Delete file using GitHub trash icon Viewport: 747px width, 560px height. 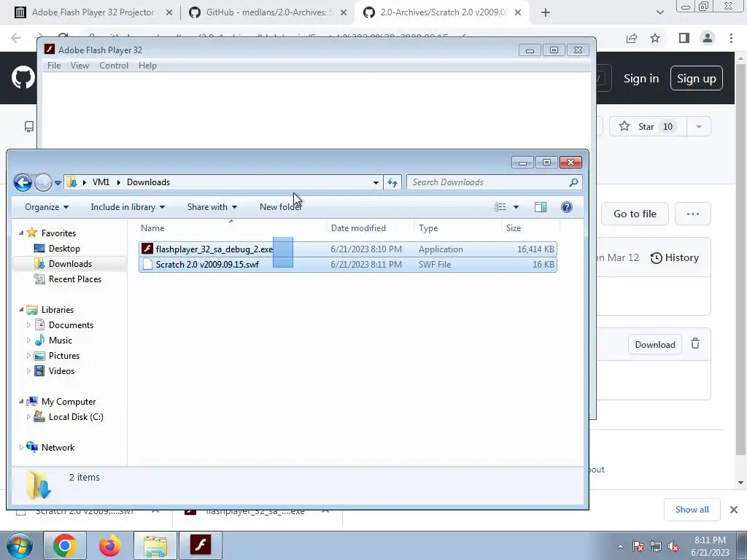coord(695,344)
